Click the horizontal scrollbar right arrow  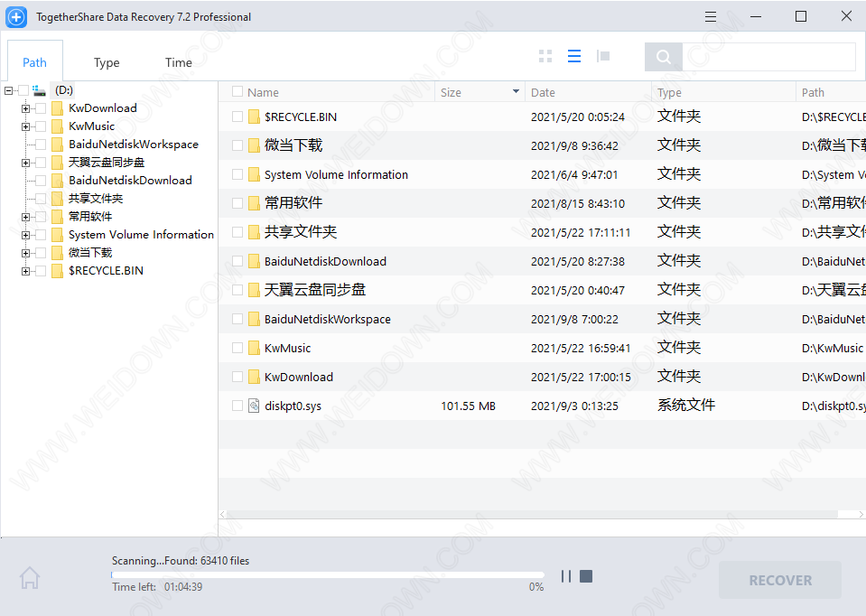[x=861, y=514]
